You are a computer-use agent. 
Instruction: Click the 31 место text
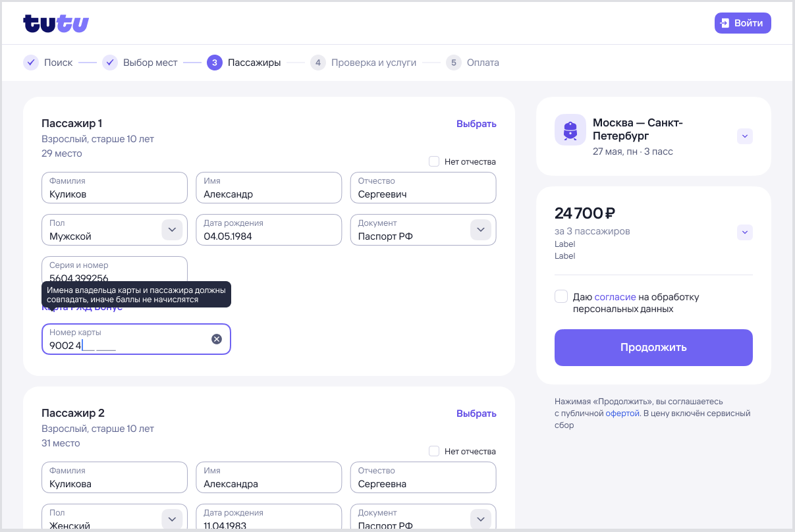pos(61,443)
